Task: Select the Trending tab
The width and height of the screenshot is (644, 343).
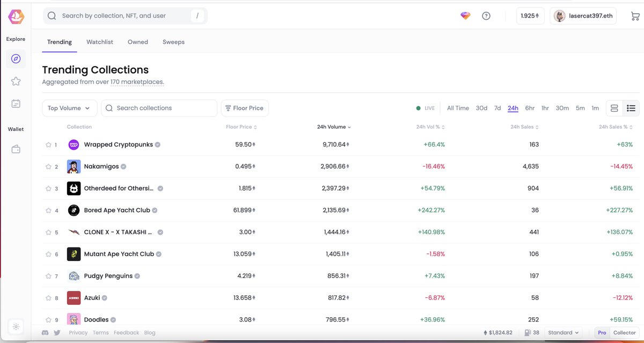Action: (60, 42)
